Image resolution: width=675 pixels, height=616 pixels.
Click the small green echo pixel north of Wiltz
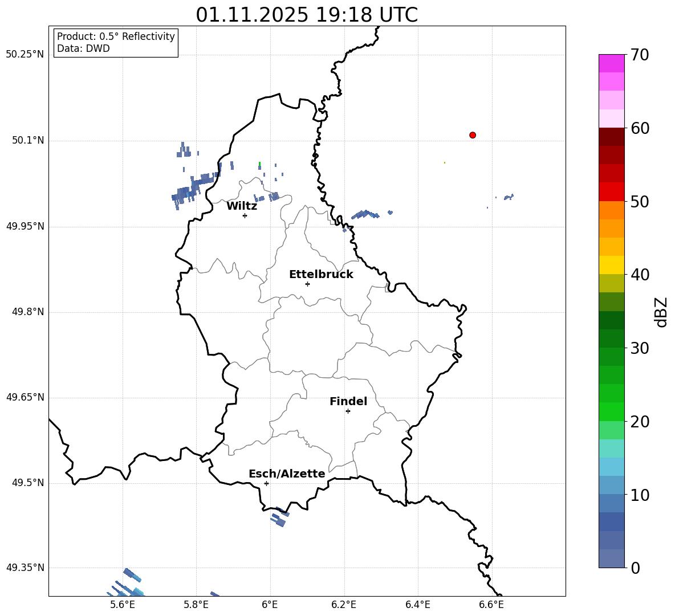[259, 164]
